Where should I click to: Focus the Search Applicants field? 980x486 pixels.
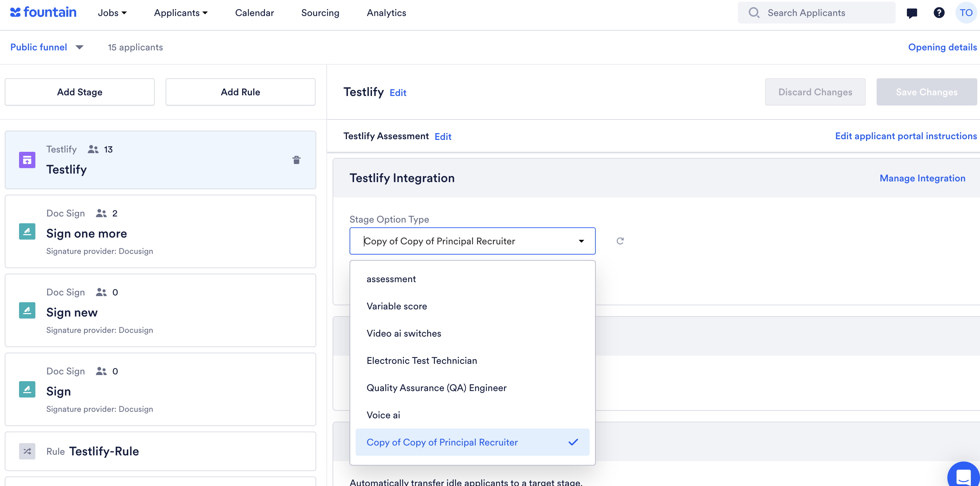click(x=816, y=13)
